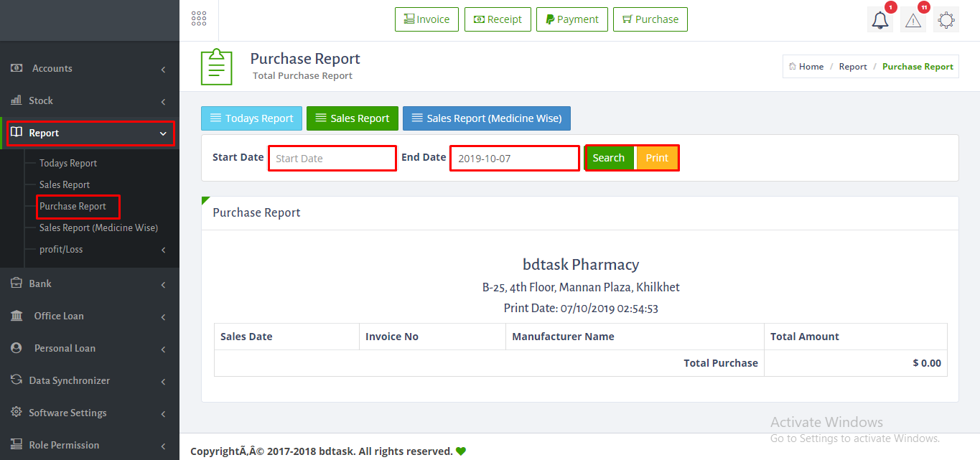Click the Software Settings gear icon
The width and height of the screenshot is (980, 460).
(17, 413)
